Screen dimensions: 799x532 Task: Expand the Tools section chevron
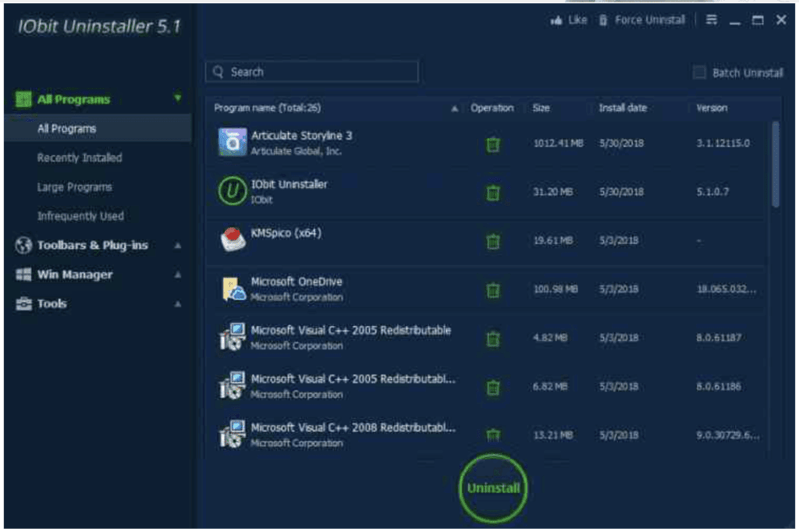pyautogui.click(x=178, y=303)
